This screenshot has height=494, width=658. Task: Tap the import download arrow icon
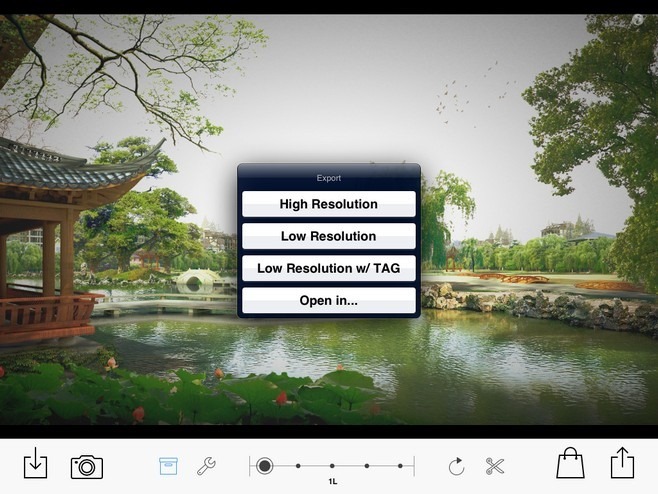[x=35, y=463]
